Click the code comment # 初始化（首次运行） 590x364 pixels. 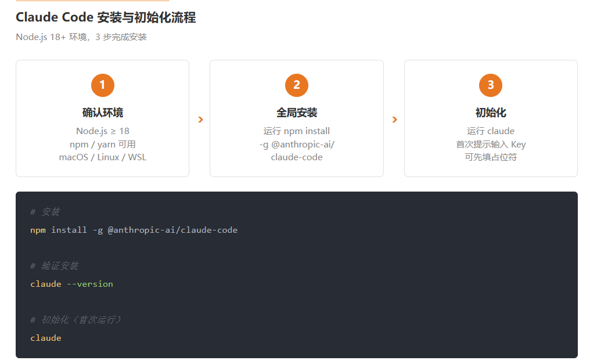coord(76,320)
